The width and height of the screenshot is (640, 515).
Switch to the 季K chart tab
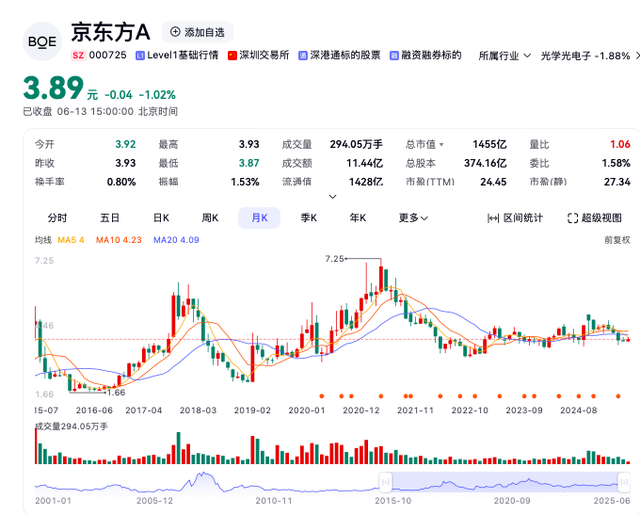309,218
